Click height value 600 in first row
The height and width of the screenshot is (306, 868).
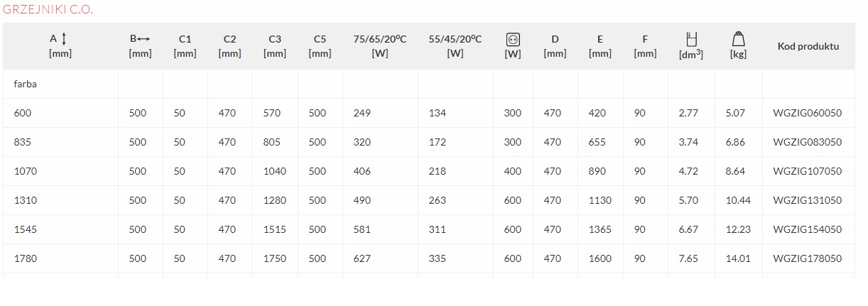23,113
